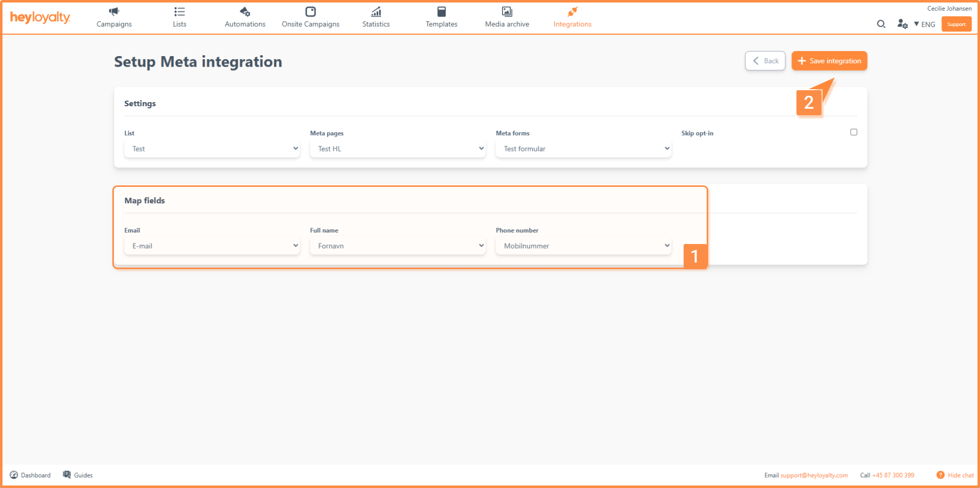
Task: Click the Campaigns megaphone icon
Action: [114, 12]
